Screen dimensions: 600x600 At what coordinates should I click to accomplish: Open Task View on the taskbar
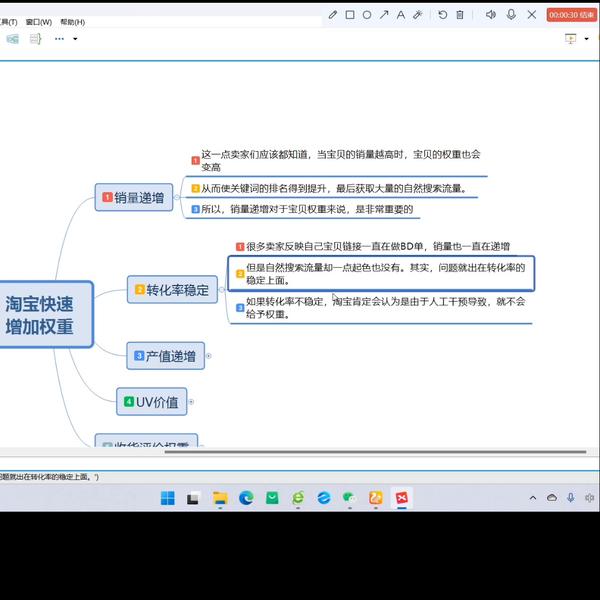coord(193,498)
